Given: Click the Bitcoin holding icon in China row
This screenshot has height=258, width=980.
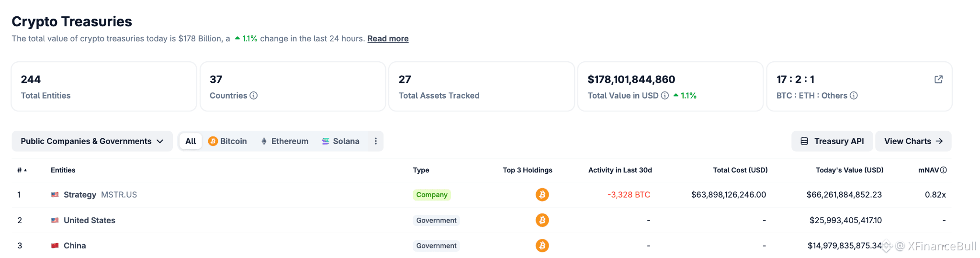Looking at the screenshot, I should coord(542,246).
